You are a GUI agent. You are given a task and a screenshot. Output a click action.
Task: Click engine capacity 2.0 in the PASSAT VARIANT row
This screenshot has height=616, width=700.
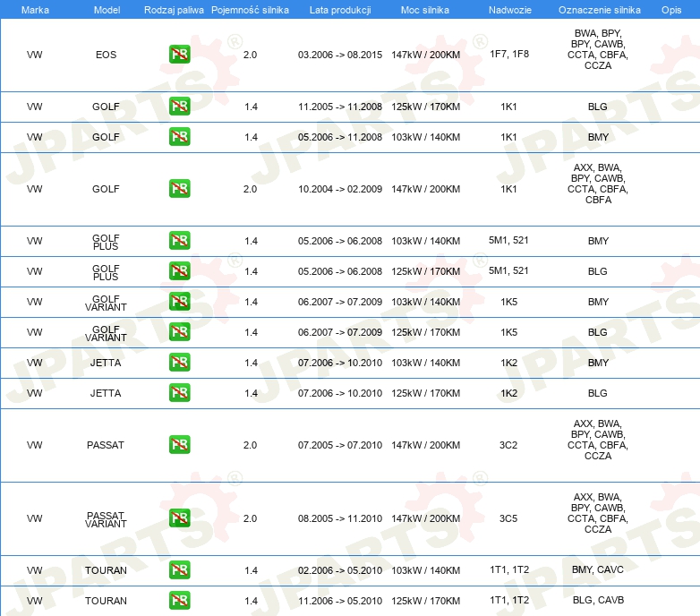tap(250, 518)
